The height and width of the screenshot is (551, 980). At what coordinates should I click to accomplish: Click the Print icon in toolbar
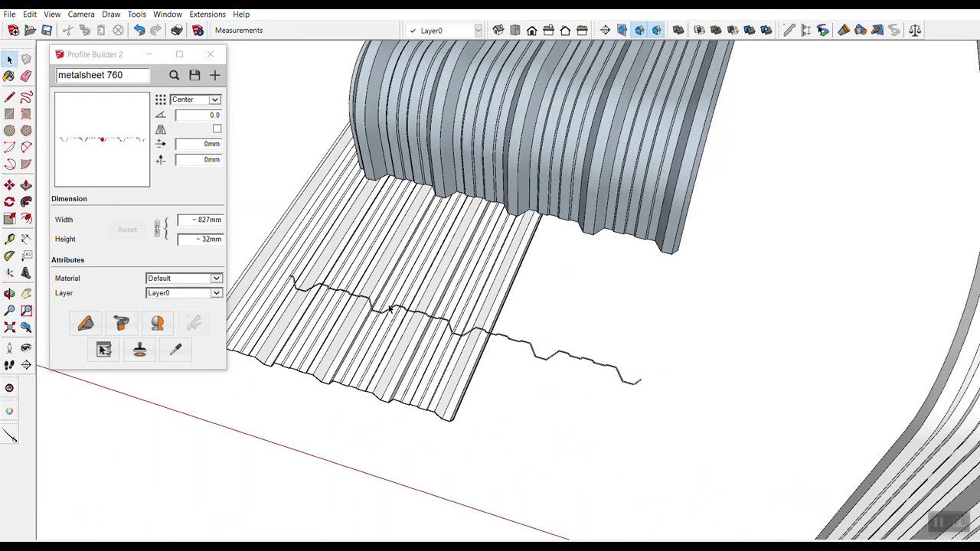coord(177,30)
